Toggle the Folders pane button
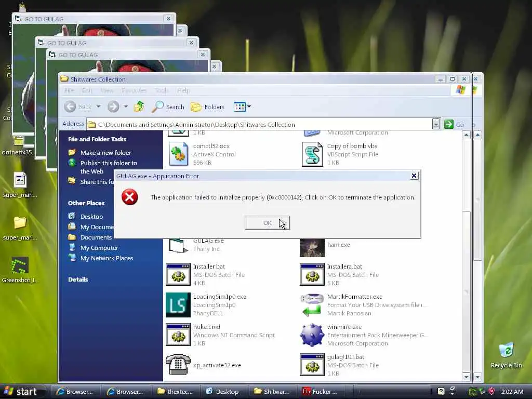This screenshot has width=532, height=399. (x=208, y=107)
